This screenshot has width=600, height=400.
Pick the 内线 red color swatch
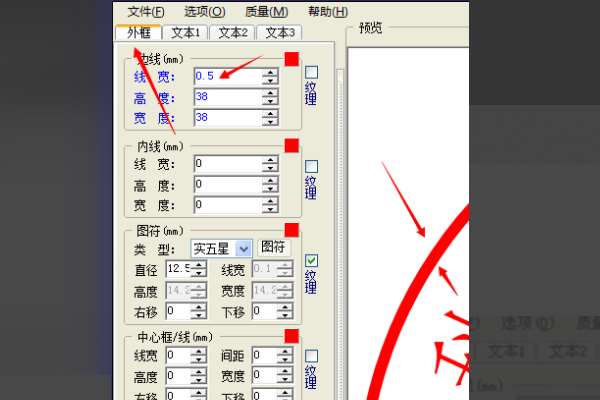point(292,145)
